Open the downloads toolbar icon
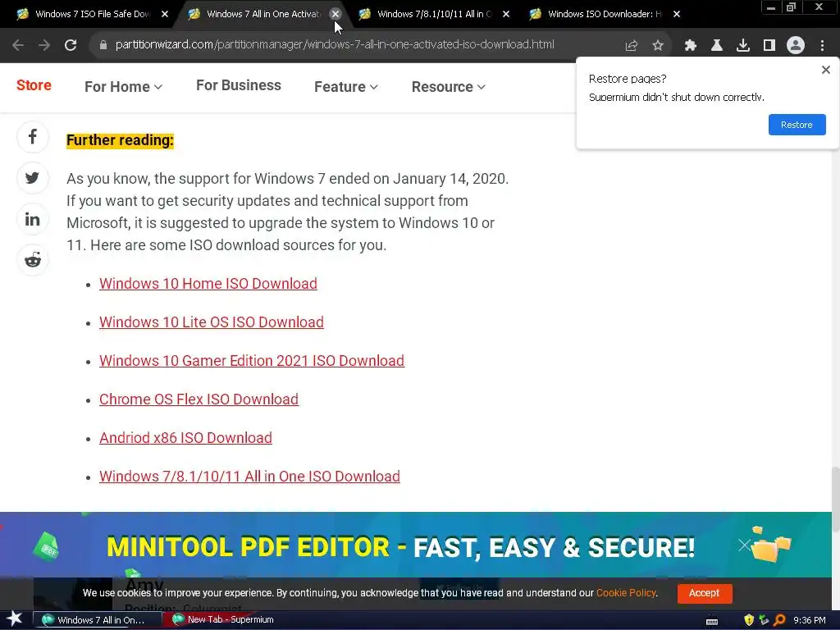840x630 pixels. (x=743, y=46)
